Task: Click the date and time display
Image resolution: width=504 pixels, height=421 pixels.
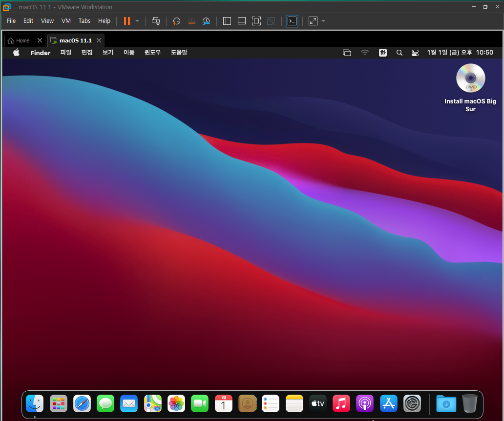Action: pyautogui.click(x=460, y=52)
